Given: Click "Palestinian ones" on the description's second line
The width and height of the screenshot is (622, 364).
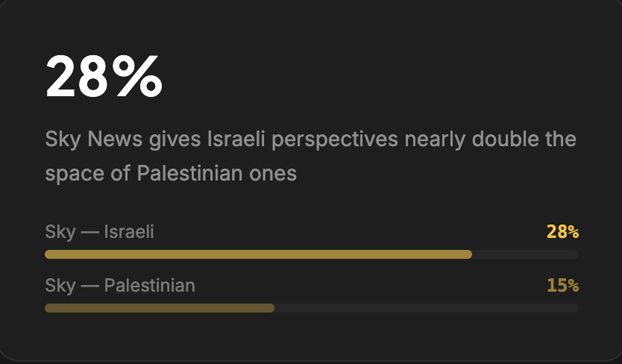Looking at the screenshot, I should tap(216, 174).
